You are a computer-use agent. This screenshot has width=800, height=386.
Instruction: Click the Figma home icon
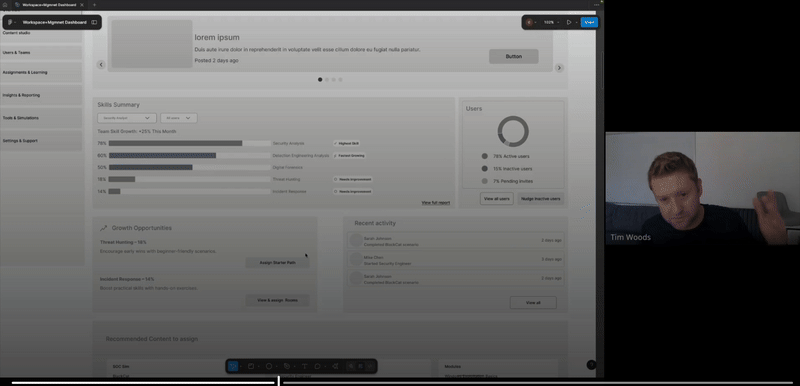5,5
